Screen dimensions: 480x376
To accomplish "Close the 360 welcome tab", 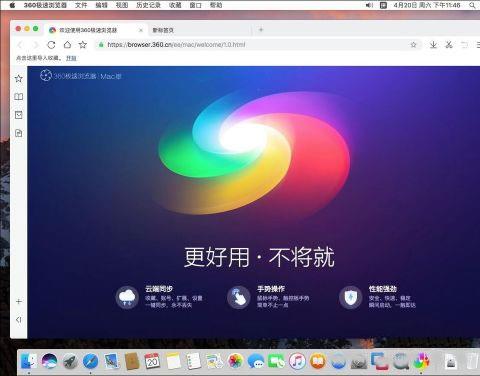I will click(x=141, y=30).
